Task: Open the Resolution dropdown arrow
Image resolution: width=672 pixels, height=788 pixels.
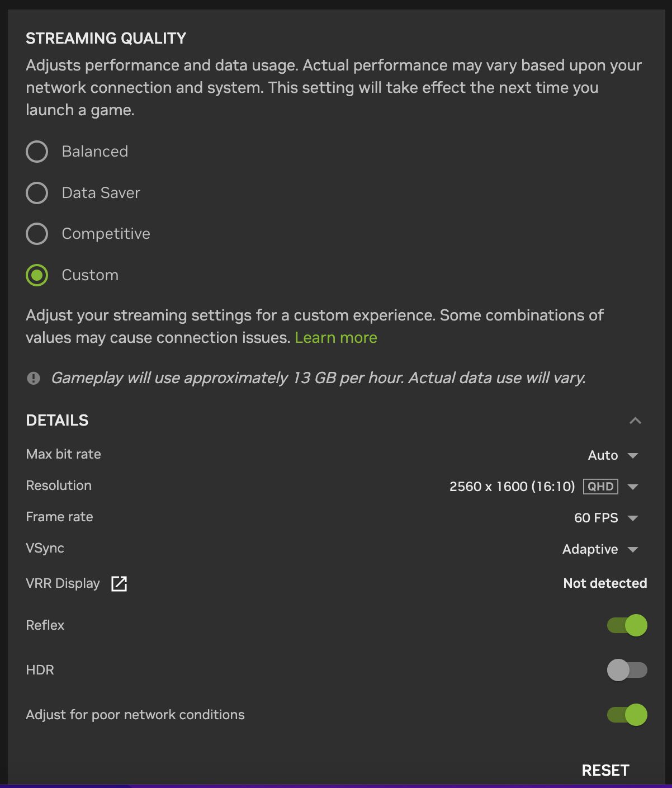Action: (633, 487)
